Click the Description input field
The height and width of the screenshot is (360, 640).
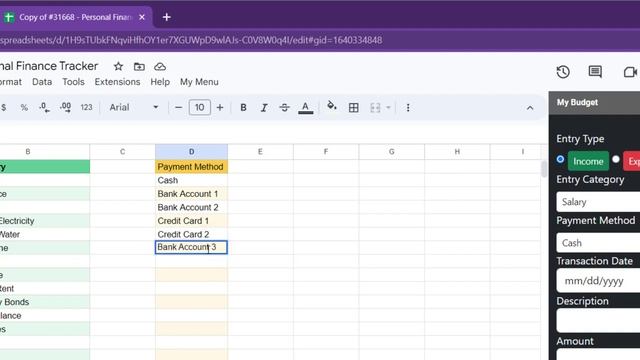598,320
